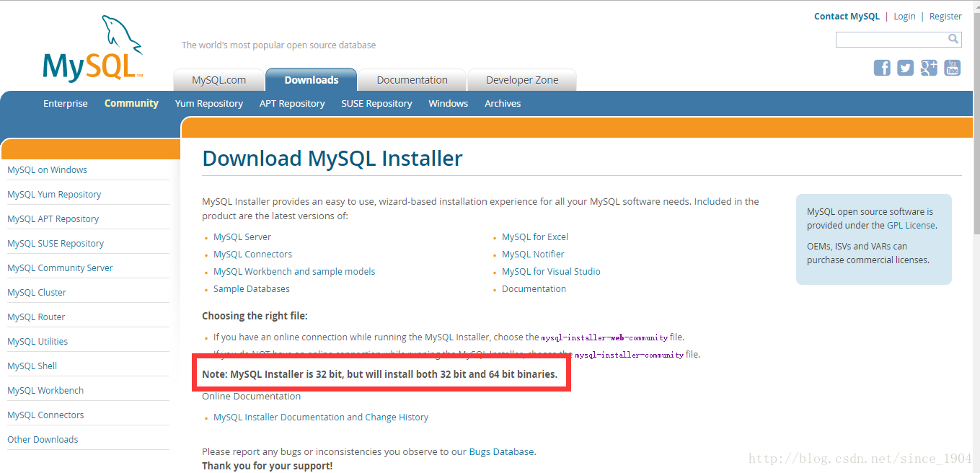Open the APT Repository menu item
980x473 pixels.
pos(292,104)
